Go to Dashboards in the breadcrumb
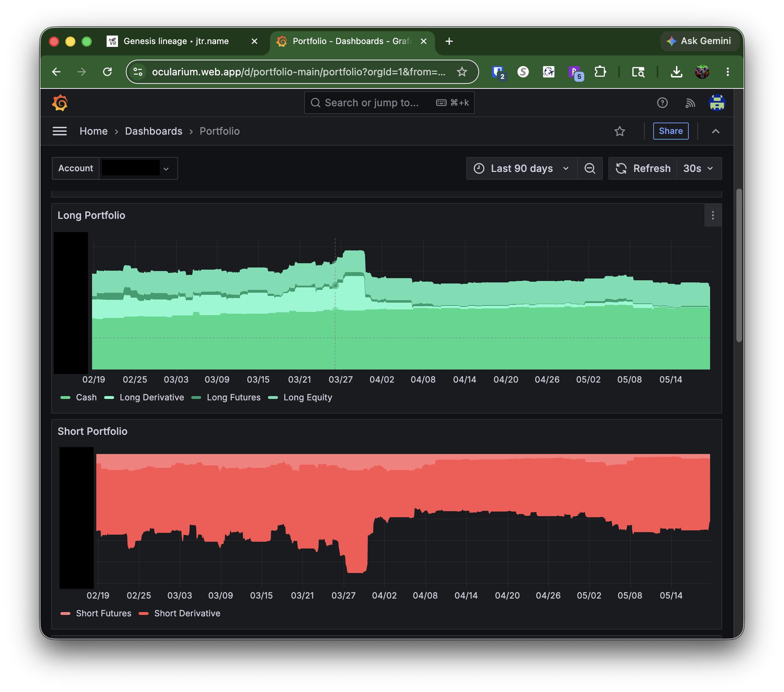This screenshot has width=784, height=692. pos(154,131)
